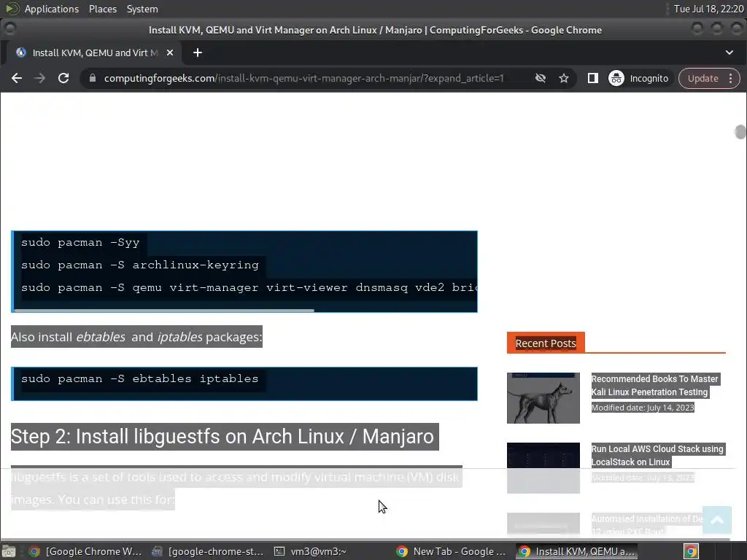
Task: Click the clock showing Tue Jul 18
Action: [x=708, y=9]
